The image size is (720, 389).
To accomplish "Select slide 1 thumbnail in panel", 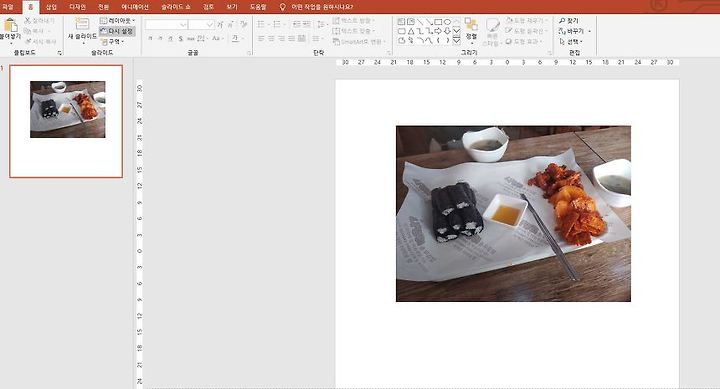I will (66, 121).
